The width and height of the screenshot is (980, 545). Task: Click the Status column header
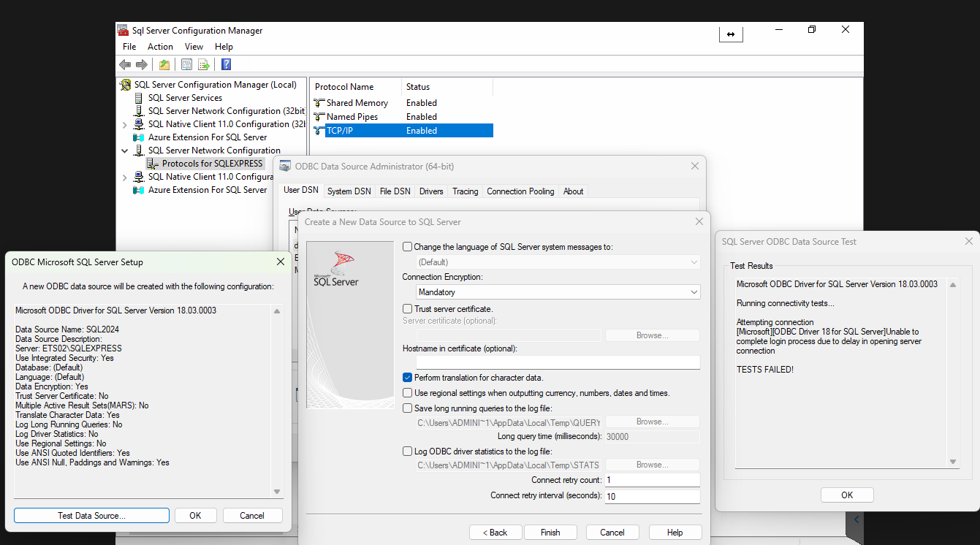pyautogui.click(x=447, y=87)
